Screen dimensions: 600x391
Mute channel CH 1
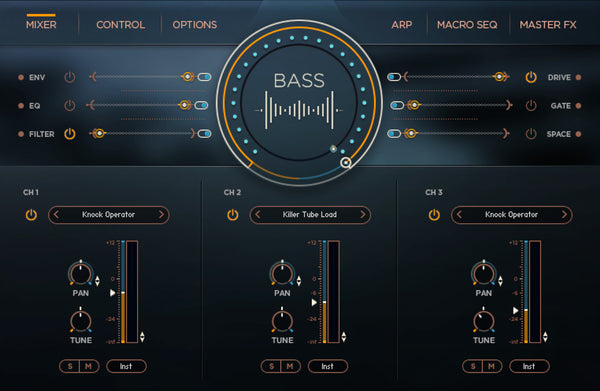point(89,366)
